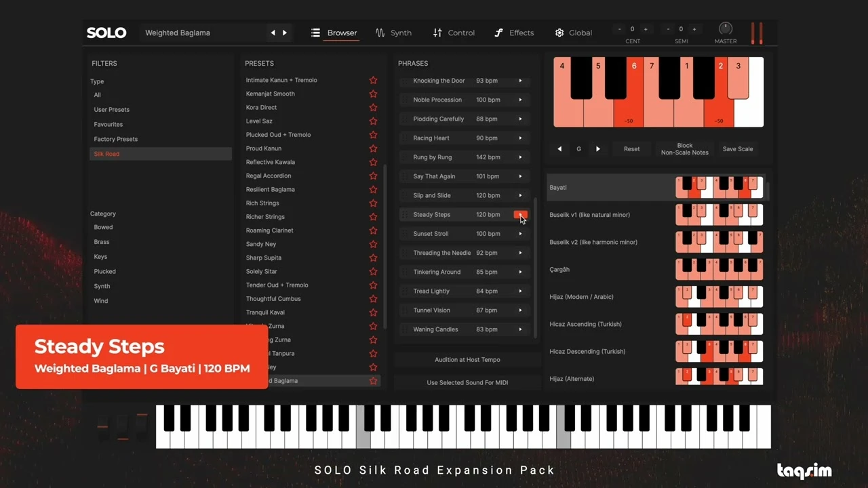Viewport: 868px width, 488px height.
Task: Open the Global settings tab
Action: pos(573,33)
